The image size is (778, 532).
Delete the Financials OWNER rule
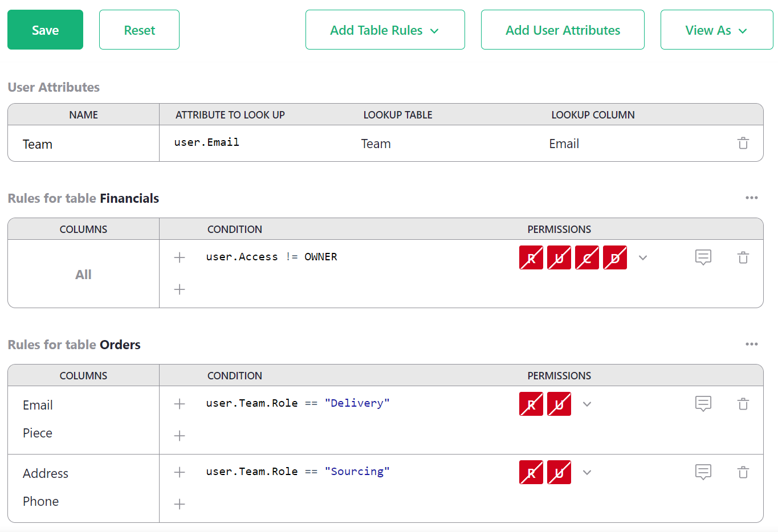(743, 257)
